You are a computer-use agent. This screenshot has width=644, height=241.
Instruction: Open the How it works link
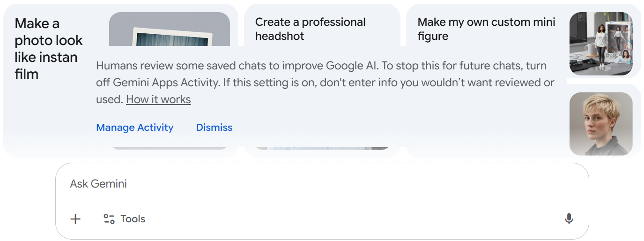point(158,99)
